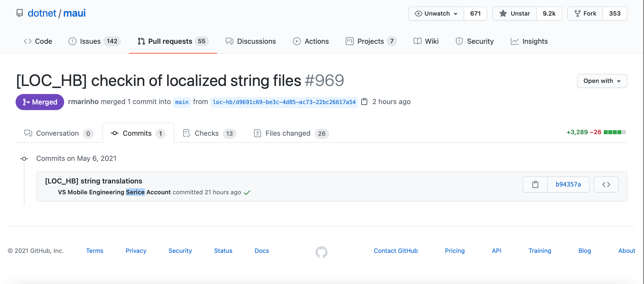The image size is (644, 284).
Task: Click the green checkmark on the commit
Action: [247, 192]
